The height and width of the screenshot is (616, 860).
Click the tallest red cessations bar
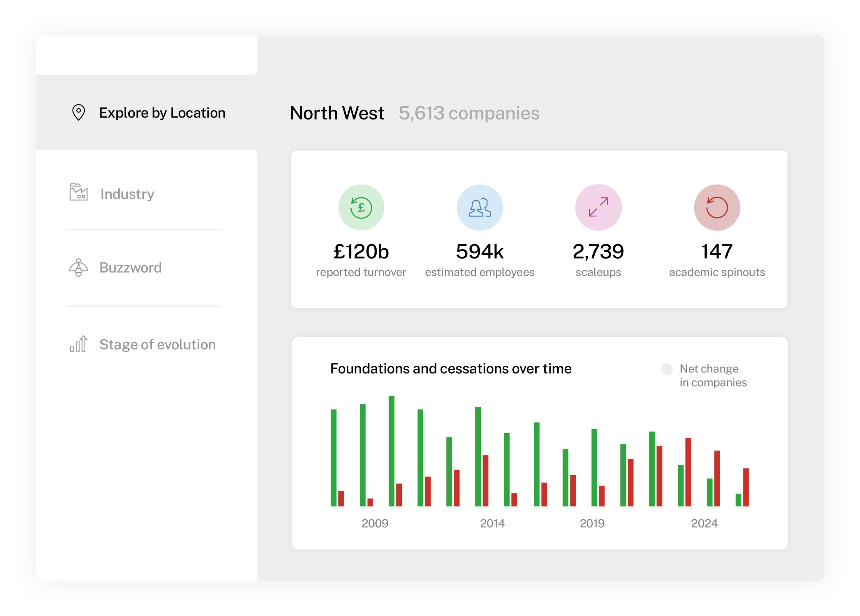pyautogui.click(x=688, y=472)
